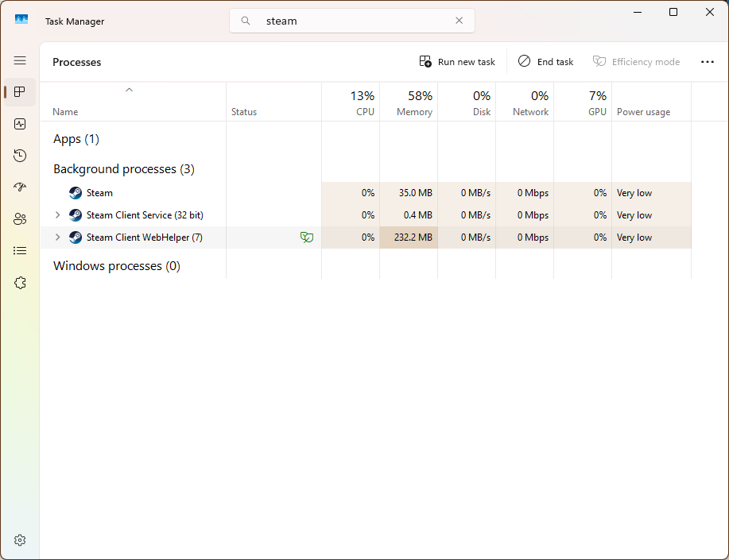Select the Steam process row name
Screen dimensions: 729x560
[x=99, y=193]
